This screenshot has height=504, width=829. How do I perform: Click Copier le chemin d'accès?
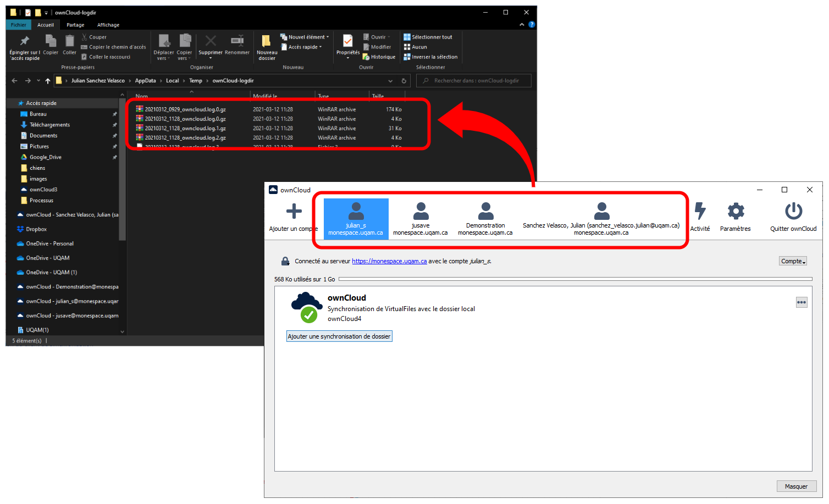point(114,47)
